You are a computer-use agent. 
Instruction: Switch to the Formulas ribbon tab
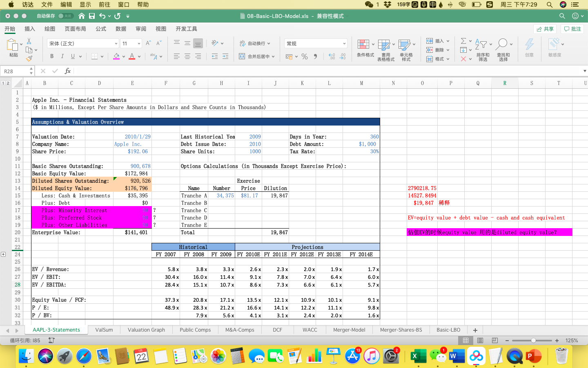pos(101,29)
